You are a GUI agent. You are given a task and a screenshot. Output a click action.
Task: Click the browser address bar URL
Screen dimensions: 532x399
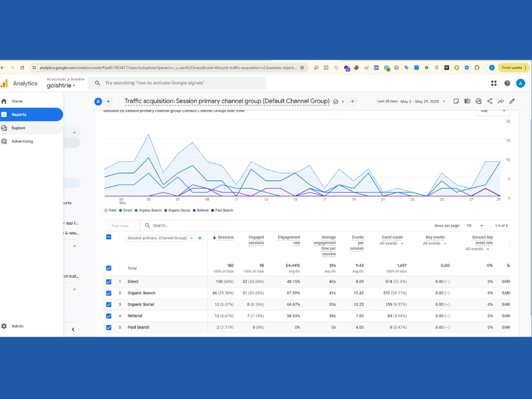click(x=168, y=68)
